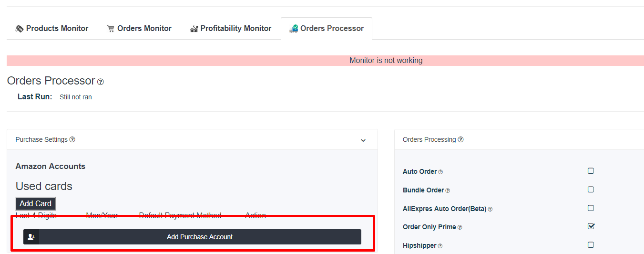644x254 pixels.
Task: Open the Orders Monitor tab
Action: pyautogui.click(x=139, y=29)
